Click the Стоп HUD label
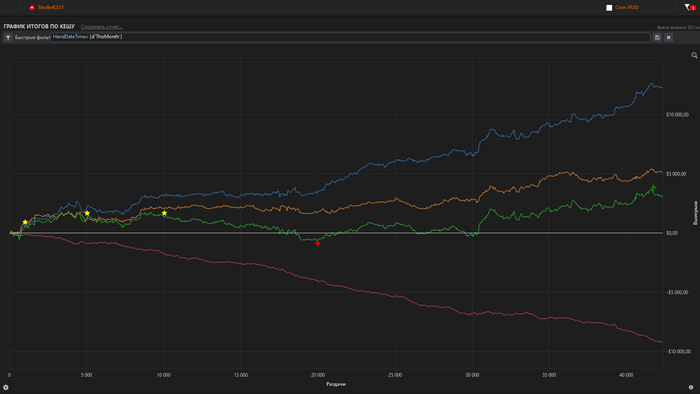This screenshot has height=394, width=700. pyautogui.click(x=626, y=8)
